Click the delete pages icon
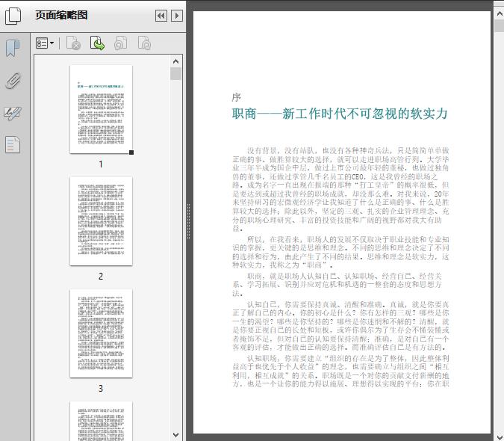The width and height of the screenshot is (504, 441). [x=73, y=43]
